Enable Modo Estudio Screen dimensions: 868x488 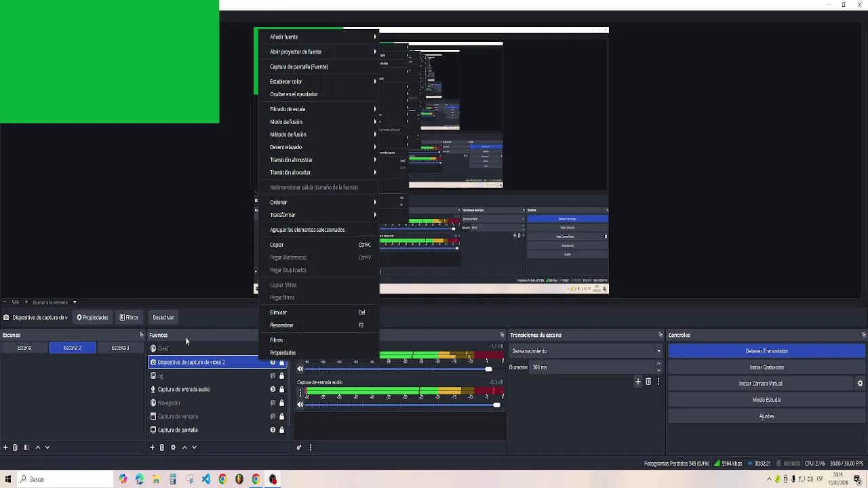point(766,400)
